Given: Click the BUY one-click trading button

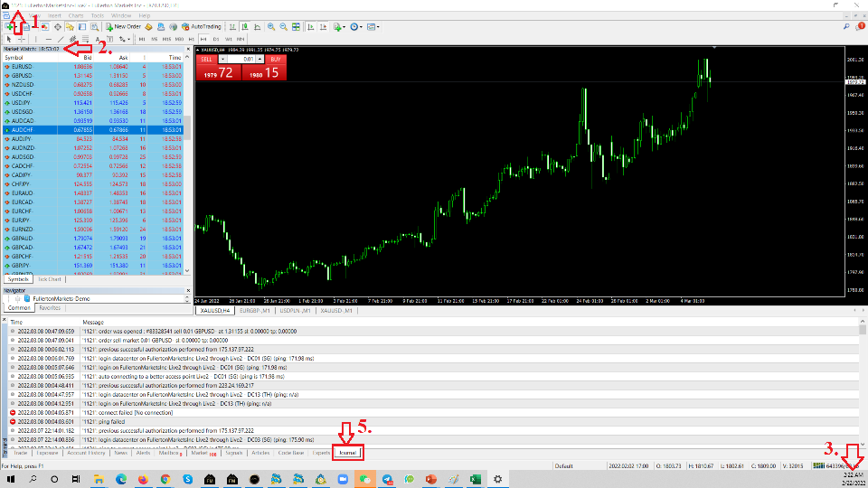Looking at the screenshot, I should point(276,60).
